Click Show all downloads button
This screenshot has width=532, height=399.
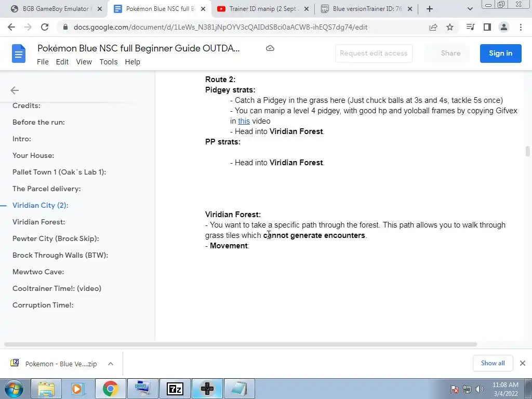(x=493, y=363)
